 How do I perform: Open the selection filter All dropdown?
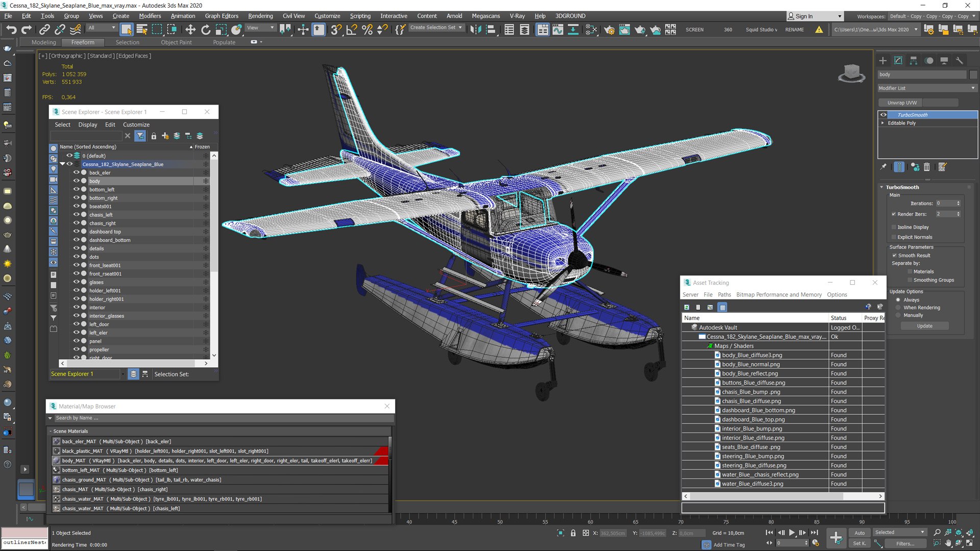(x=102, y=28)
